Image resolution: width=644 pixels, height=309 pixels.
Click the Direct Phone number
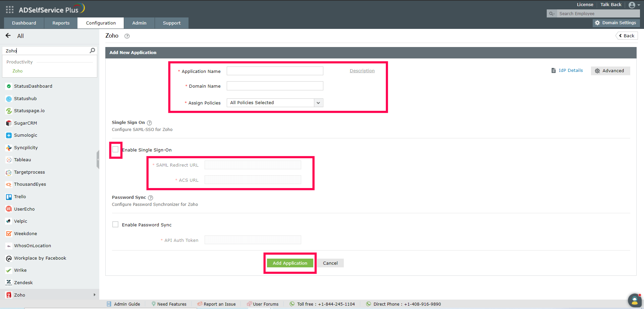pyautogui.click(x=423, y=304)
